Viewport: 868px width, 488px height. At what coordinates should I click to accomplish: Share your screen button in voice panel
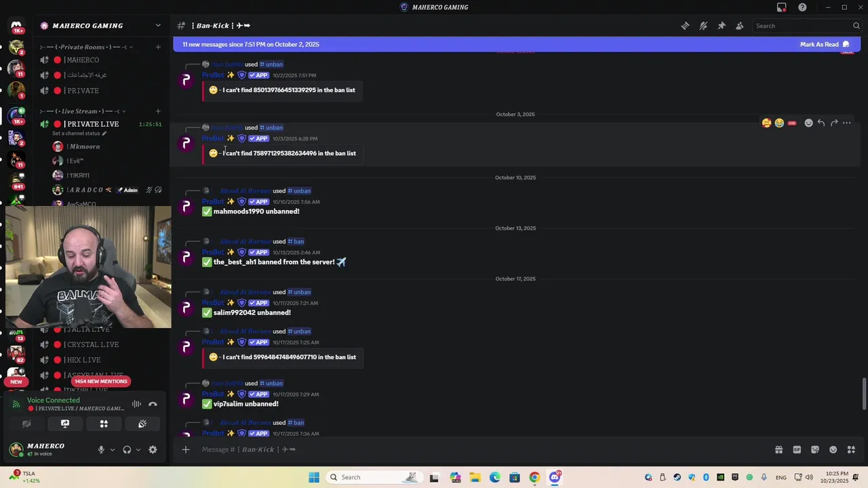pyautogui.click(x=65, y=424)
